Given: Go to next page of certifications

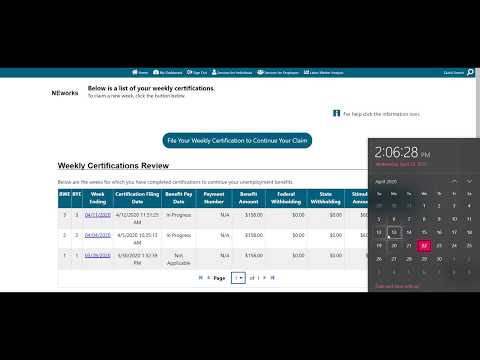Looking at the screenshot, I should [x=265, y=278].
